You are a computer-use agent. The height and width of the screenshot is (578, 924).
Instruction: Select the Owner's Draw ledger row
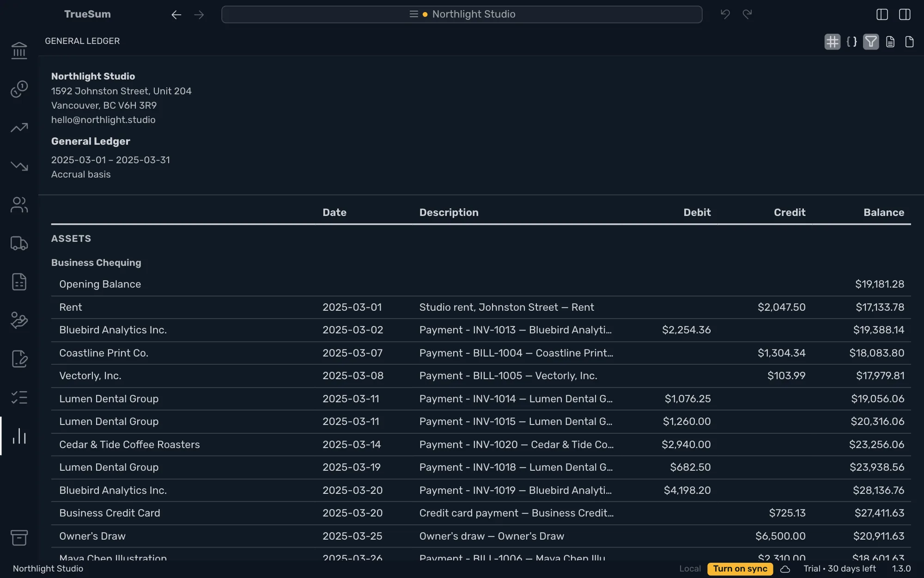pyautogui.click(x=480, y=536)
